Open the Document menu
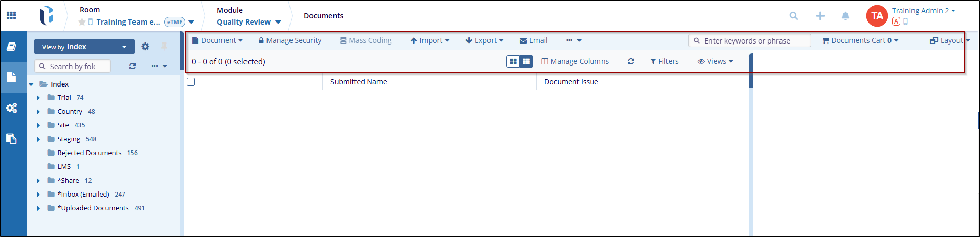This screenshot has width=980, height=237. 217,40
